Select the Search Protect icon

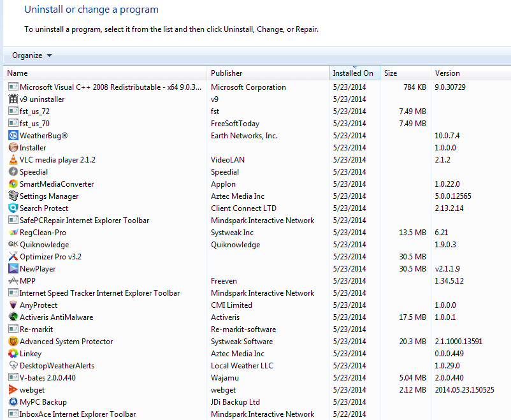(13, 208)
